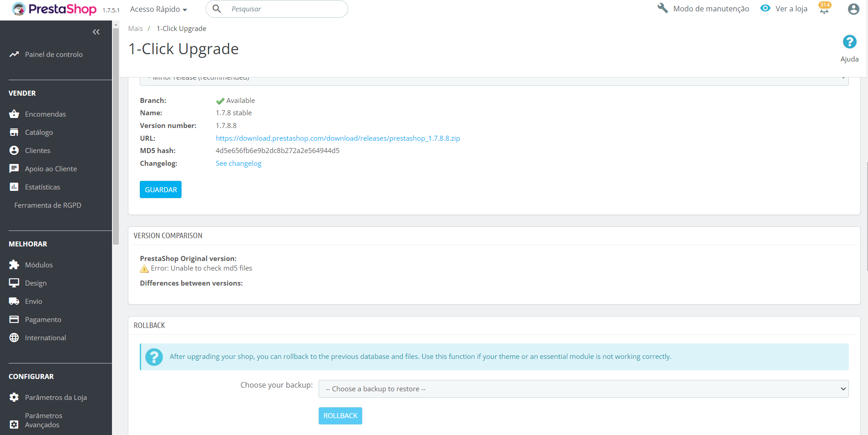Click the Envio truck icon
Image resolution: width=868 pixels, height=435 pixels.
[x=14, y=301]
